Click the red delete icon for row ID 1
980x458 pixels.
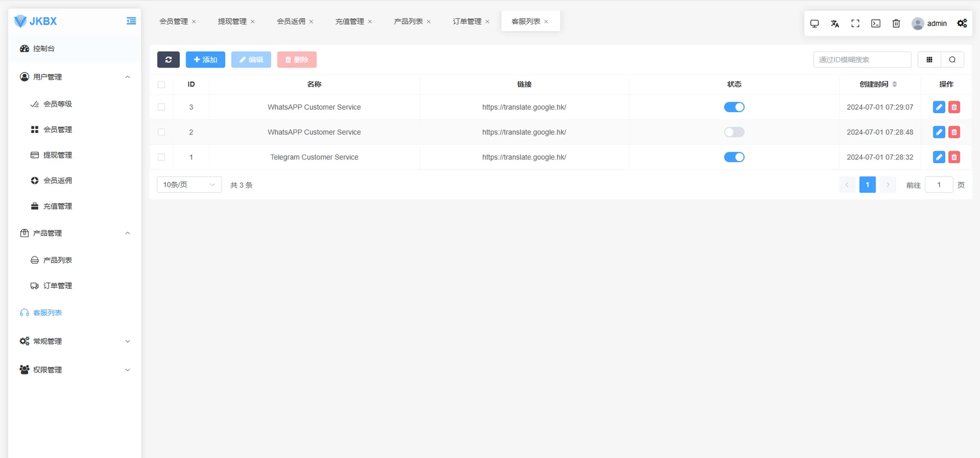pos(954,157)
